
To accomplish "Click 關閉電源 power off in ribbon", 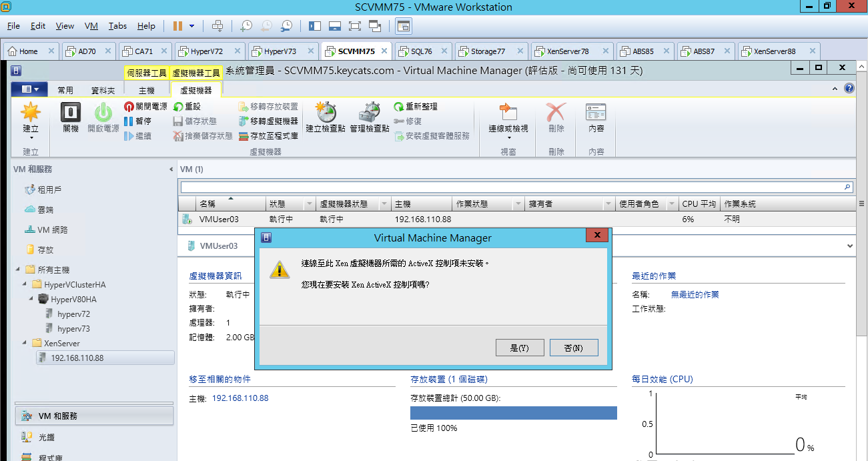I will pos(145,107).
